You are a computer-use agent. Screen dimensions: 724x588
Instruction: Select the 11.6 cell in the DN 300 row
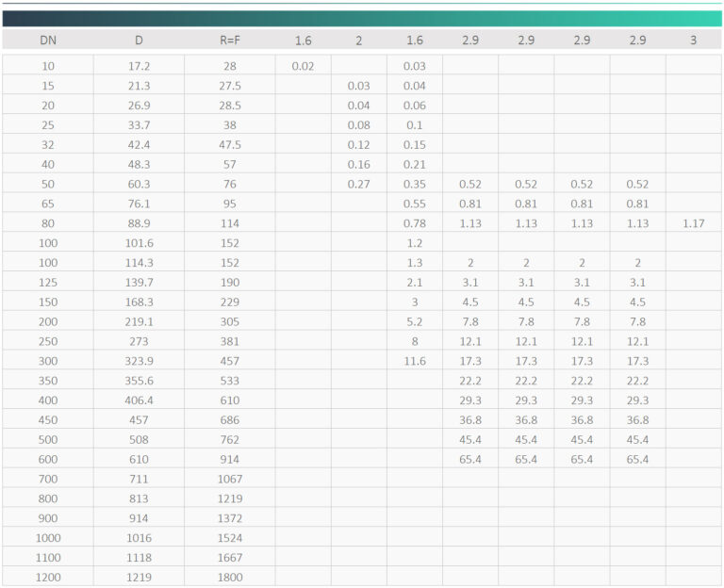click(x=415, y=361)
